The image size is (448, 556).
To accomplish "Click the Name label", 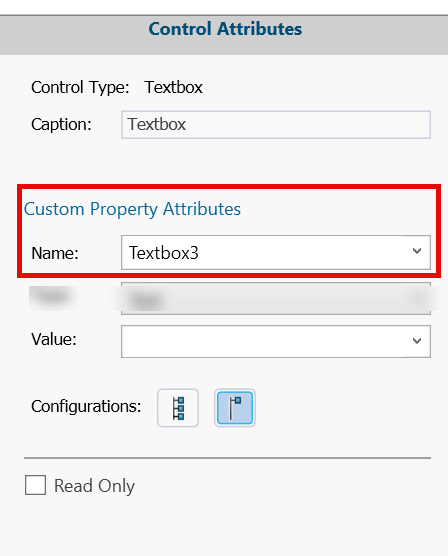I will coord(55,253).
